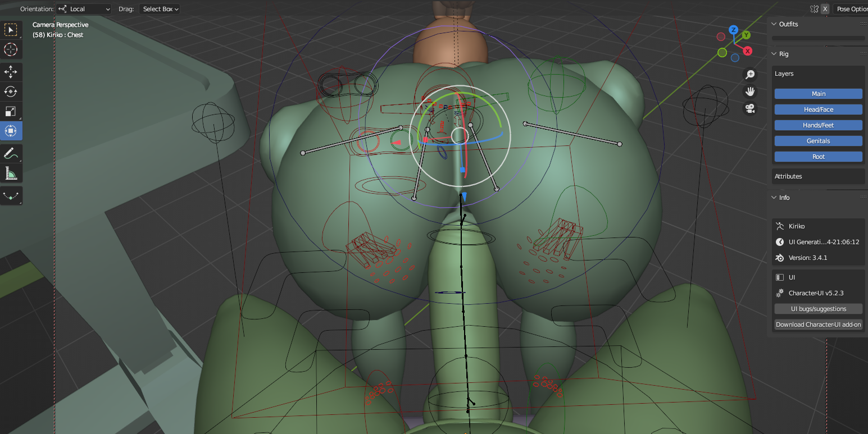Click the armature icon next to Kiriko
868x434 pixels.
tap(780, 226)
